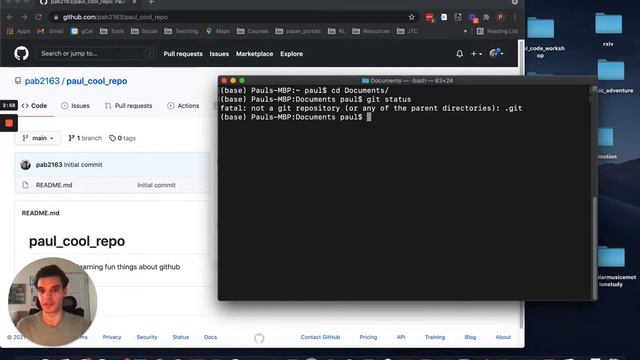Open the Apps bookmarks shortcut

tap(18, 31)
